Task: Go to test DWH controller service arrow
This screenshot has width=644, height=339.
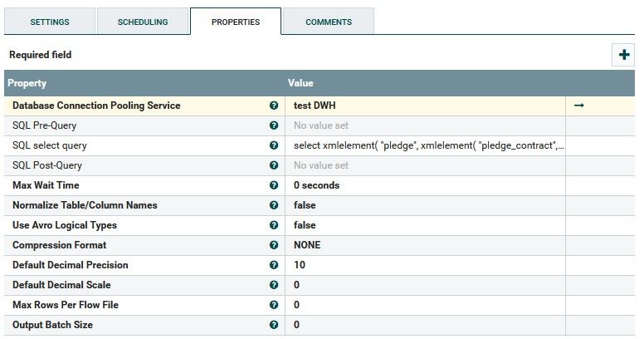Action: pyautogui.click(x=579, y=106)
